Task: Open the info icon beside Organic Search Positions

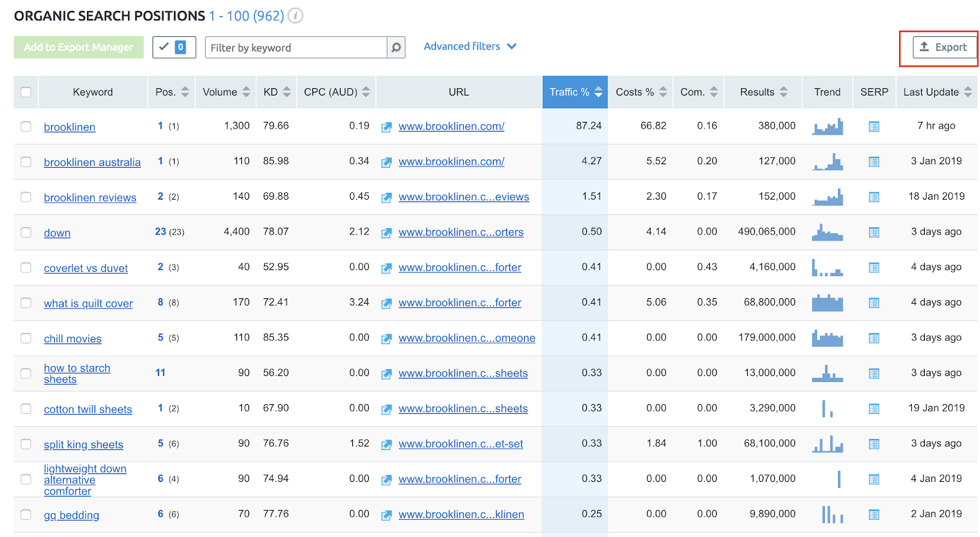Action: point(295,16)
